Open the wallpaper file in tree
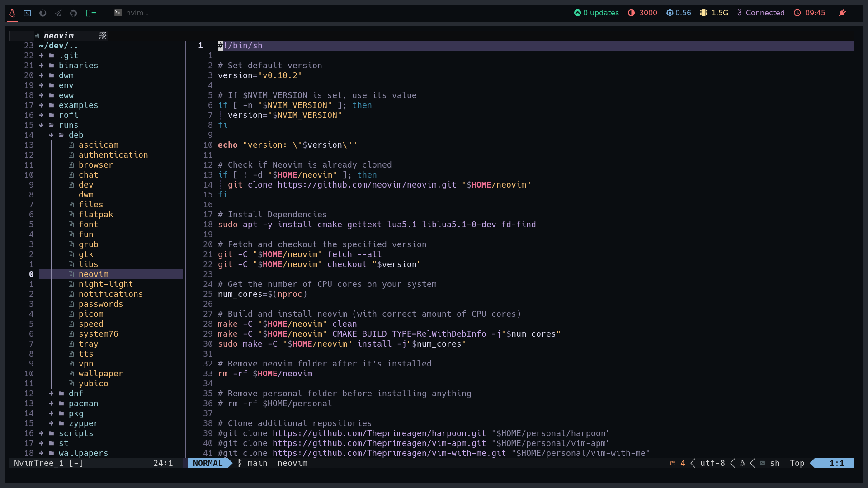 click(100, 374)
